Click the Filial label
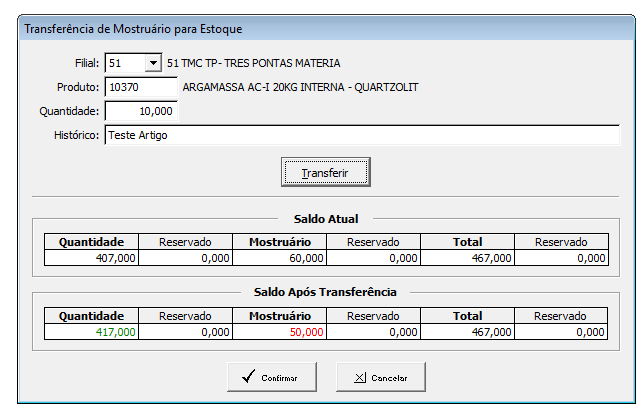644x415 pixels. [87, 63]
